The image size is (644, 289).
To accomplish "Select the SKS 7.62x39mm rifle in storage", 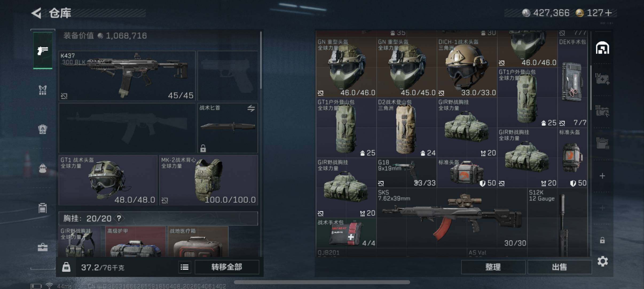I will click(x=452, y=218).
